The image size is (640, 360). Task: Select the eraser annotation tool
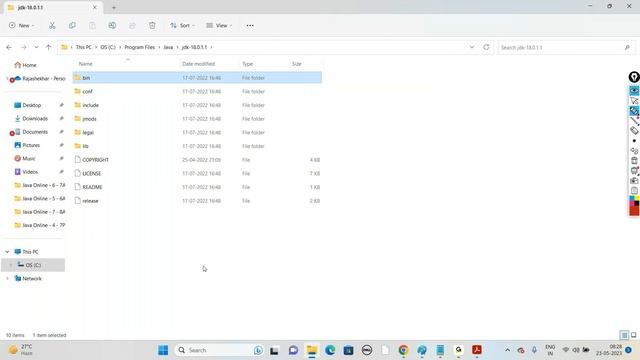(634, 131)
